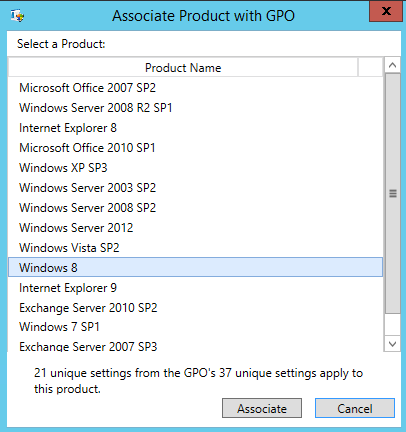Viewport: 406px width, 432px height.
Task: Select Windows Server 2008 SP2 entry
Action: pyautogui.click(x=195, y=208)
